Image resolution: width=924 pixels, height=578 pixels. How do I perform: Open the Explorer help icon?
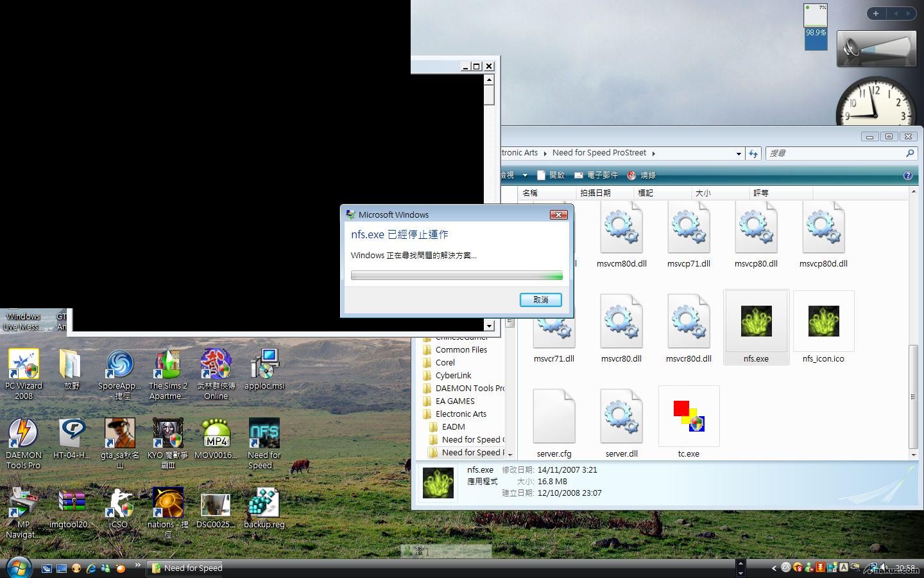[907, 175]
